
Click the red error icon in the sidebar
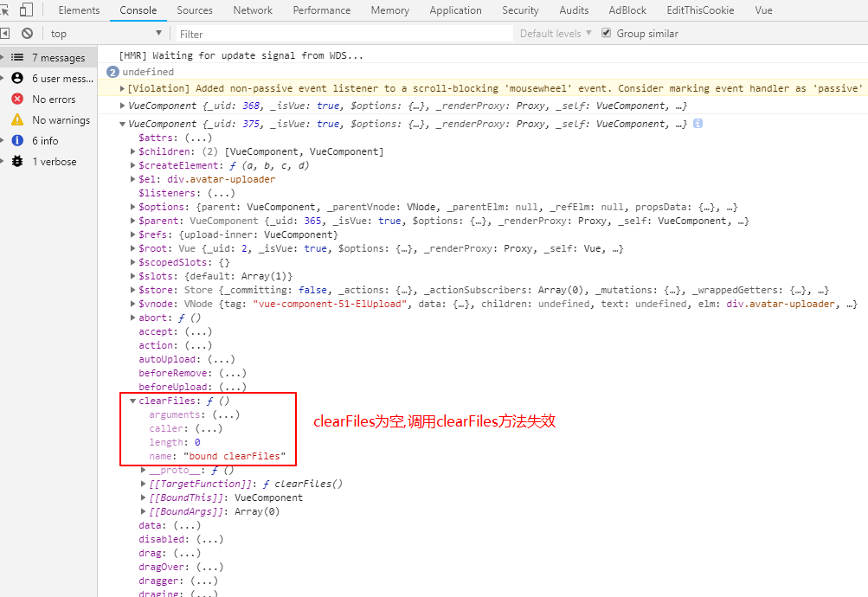pos(19,99)
